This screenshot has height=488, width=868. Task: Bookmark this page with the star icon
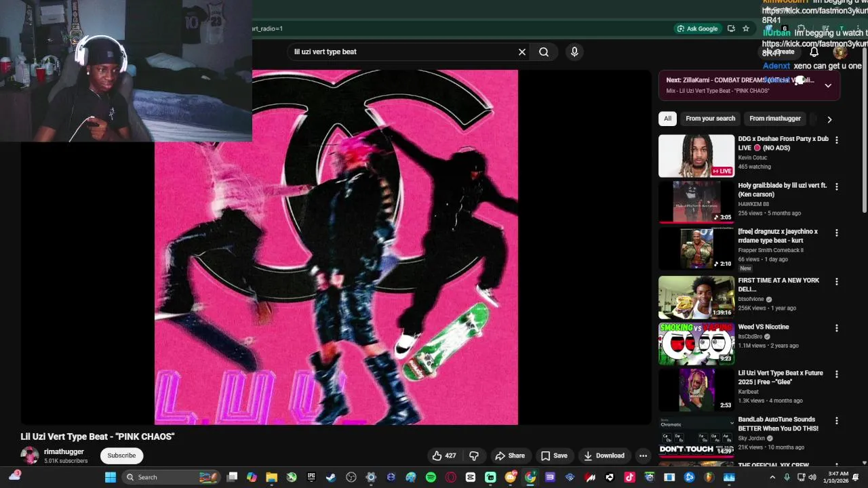point(746,28)
